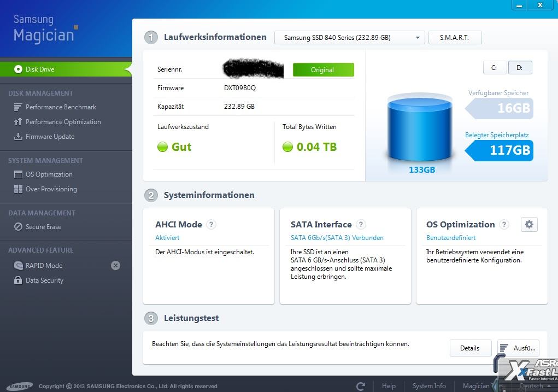Click the blue disk cylinder graphic
This screenshot has width=558, height=392.
click(420, 128)
